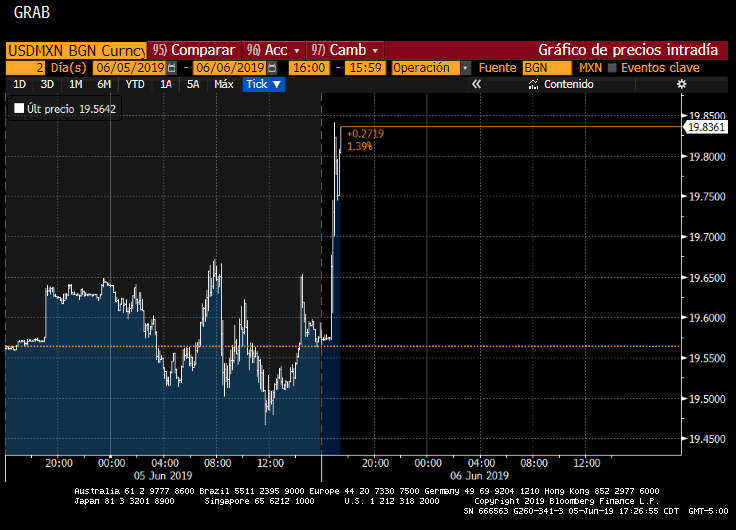Expand the Acc dropdown menu
Screen dimensions: 736x530
click(x=297, y=50)
